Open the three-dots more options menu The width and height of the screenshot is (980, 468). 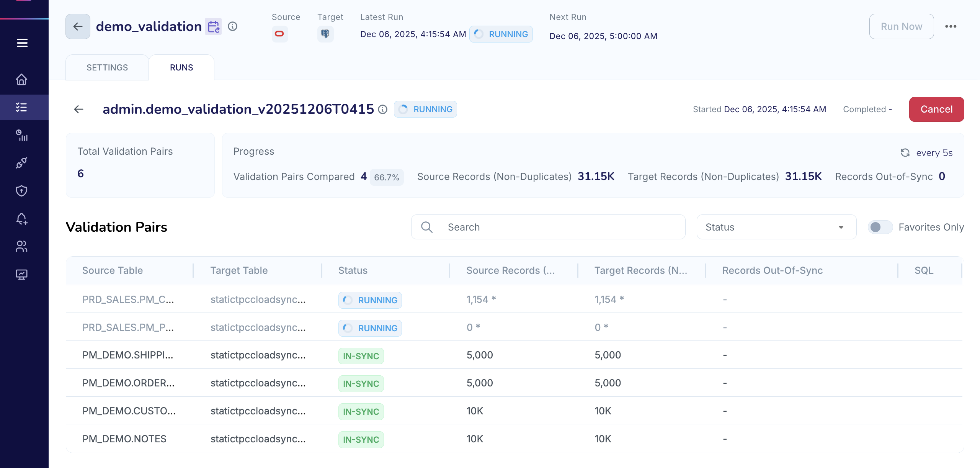[951, 26]
